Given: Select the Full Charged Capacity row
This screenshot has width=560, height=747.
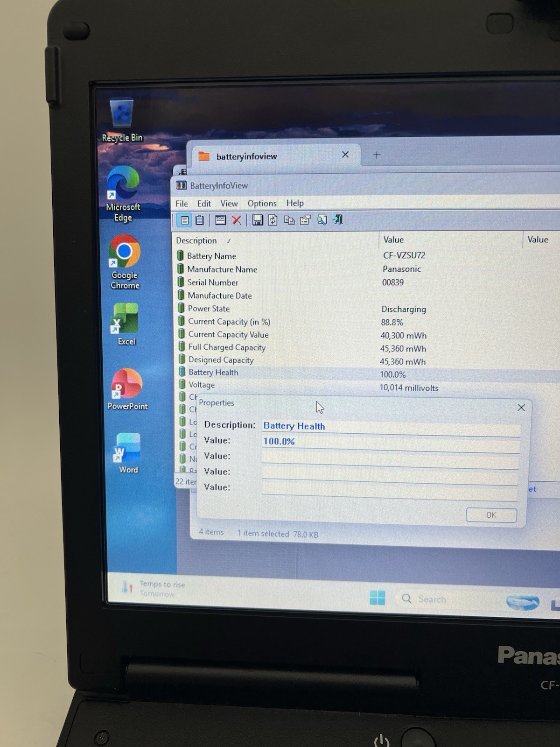Looking at the screenshot, I should [x=367, y=347].
